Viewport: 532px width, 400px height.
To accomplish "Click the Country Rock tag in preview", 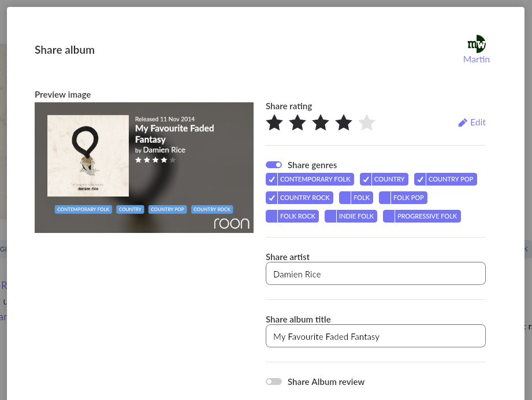I will click(x=212, y=209).
